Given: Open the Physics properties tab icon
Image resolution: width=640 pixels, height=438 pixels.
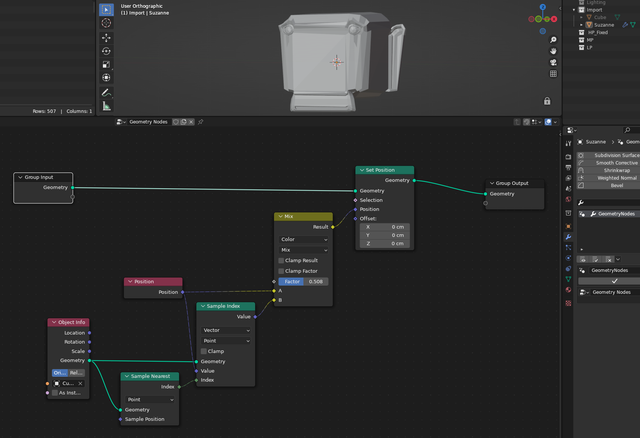Looking at the screenshot, I should pyautogui.click(x=568, y=258).
